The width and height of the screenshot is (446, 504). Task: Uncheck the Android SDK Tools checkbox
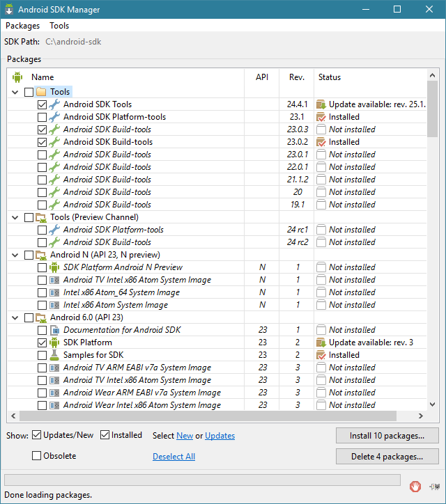click(42, 105)
